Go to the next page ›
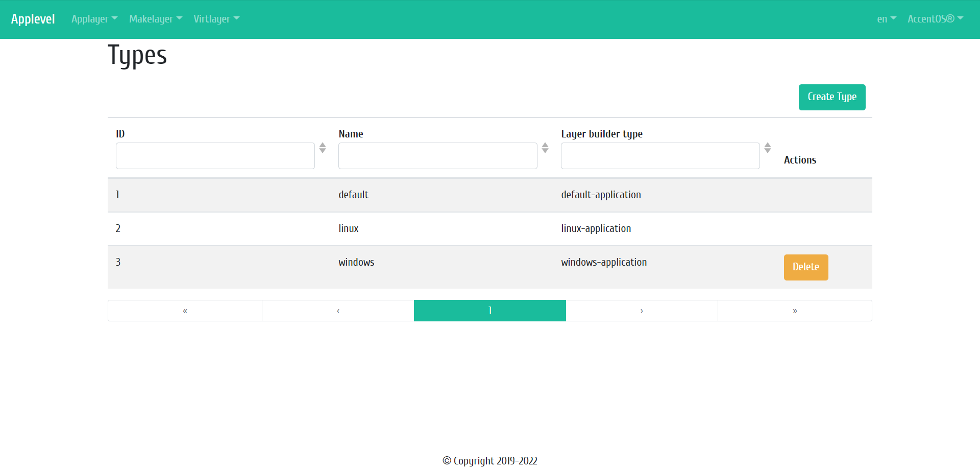Viewport: 980px width, 468px height. pyautogui.click(x=642, y=311)
